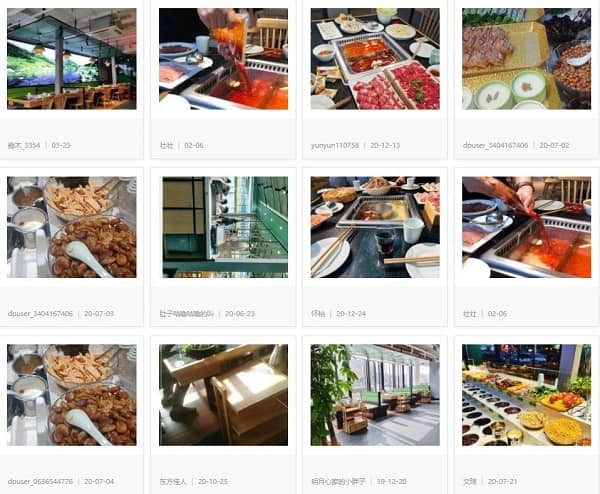Open the buffet sauce bar photo dated 20-07-21
The height and width of the screenshot is (494, 600).
527,395
